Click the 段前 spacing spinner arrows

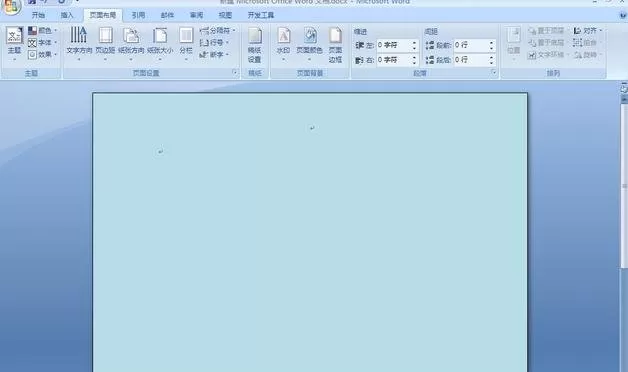tap(491, 45)
